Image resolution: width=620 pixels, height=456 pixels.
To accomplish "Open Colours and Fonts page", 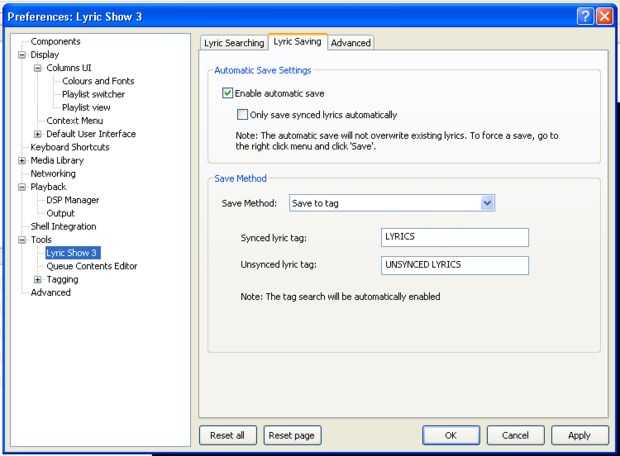I will tap(98, 81).
